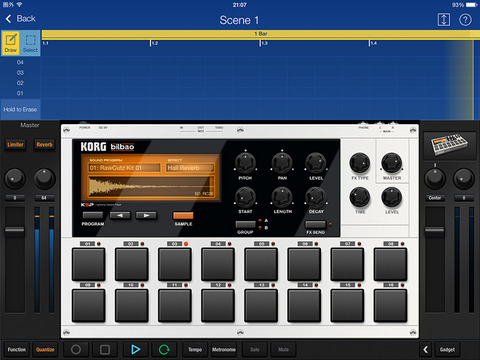
Task: Start recording with the circle button
Action: click(x=76, y=349)
